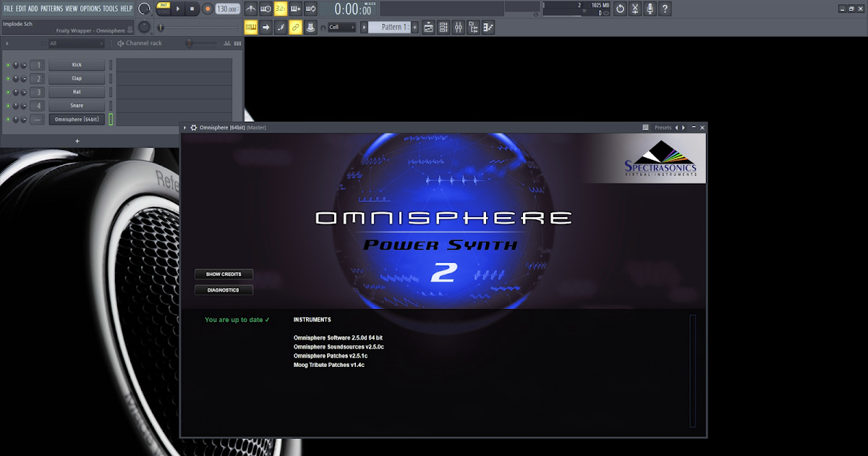Screen dimensions: 868x456
Task: Open the EDIT menu
Action: tap(21, 9)
